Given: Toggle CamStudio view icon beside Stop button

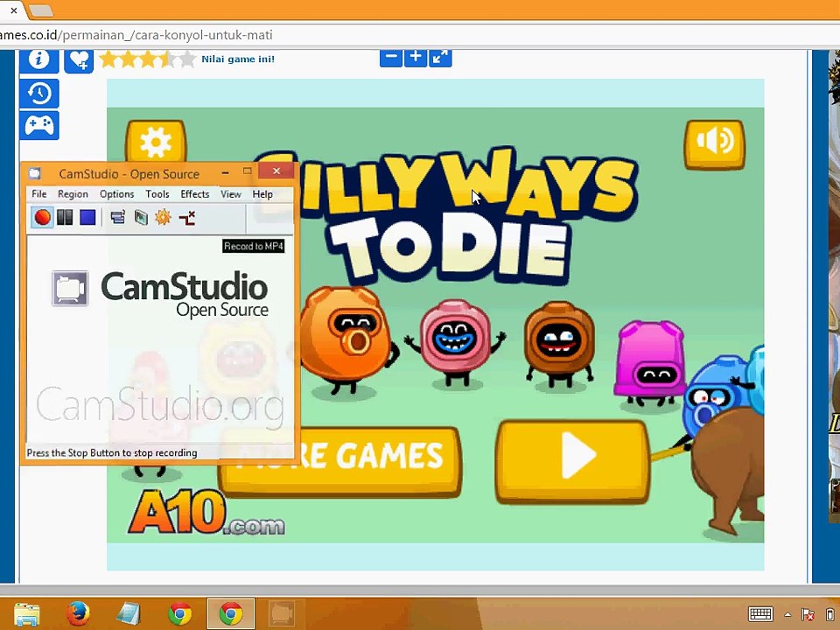Looking at the screenshot, I should pyautogui.click(x=118, y=217).
